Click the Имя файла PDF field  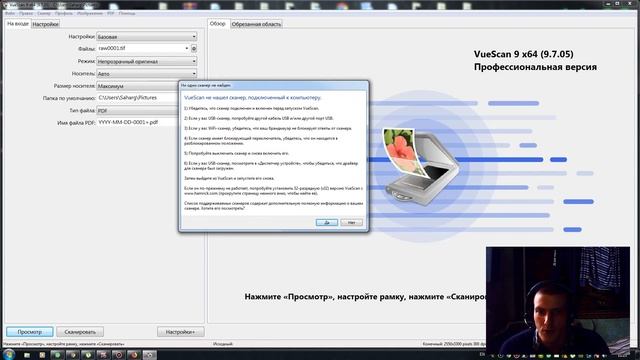(138, 122)
